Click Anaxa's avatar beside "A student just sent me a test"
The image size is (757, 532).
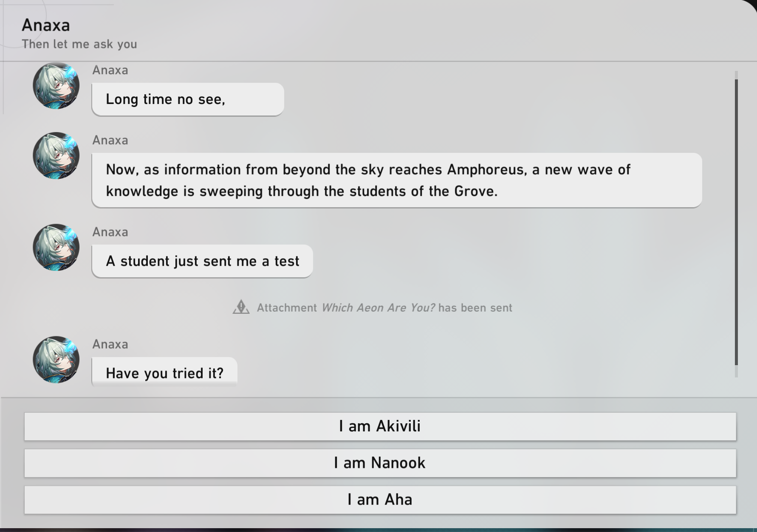point(56,248)
